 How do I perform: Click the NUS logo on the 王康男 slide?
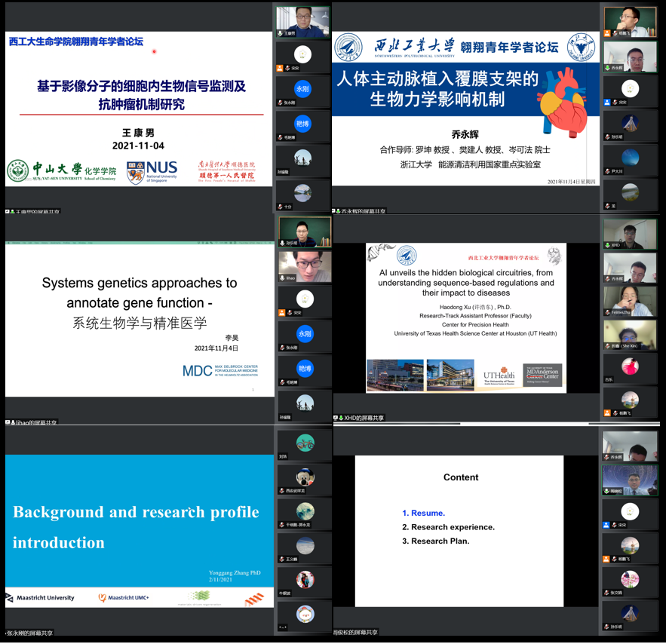(152, 173)
